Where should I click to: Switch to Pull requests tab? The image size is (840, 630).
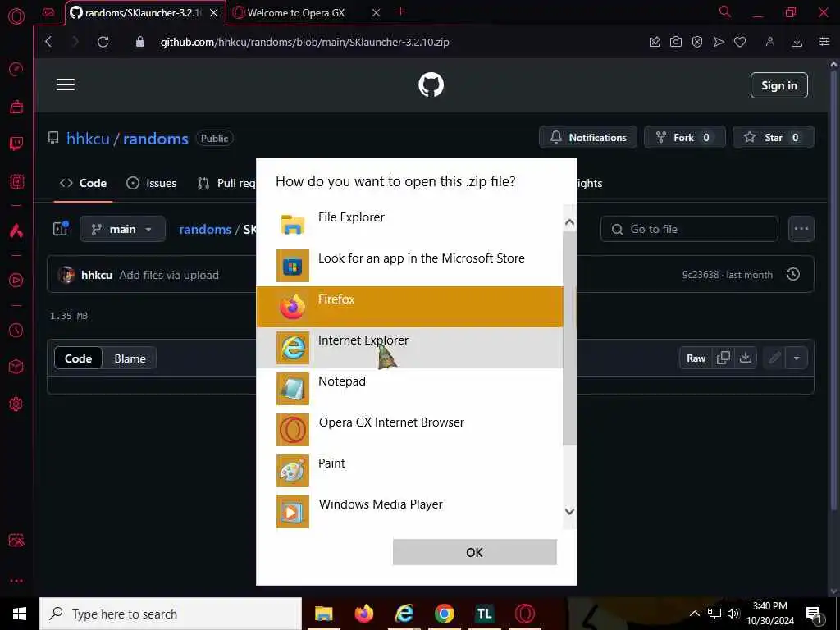click(226, 183)
